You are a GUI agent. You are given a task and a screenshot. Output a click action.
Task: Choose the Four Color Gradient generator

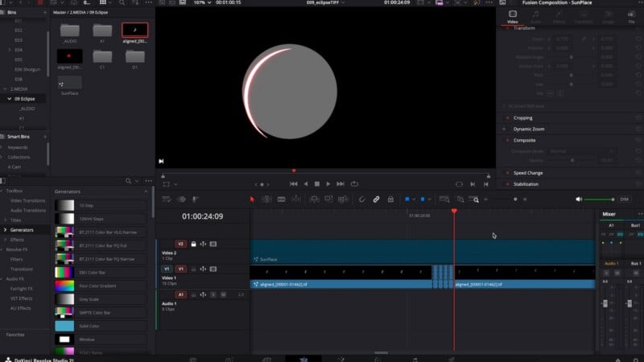pyautogui.click(x=101, y=286)
